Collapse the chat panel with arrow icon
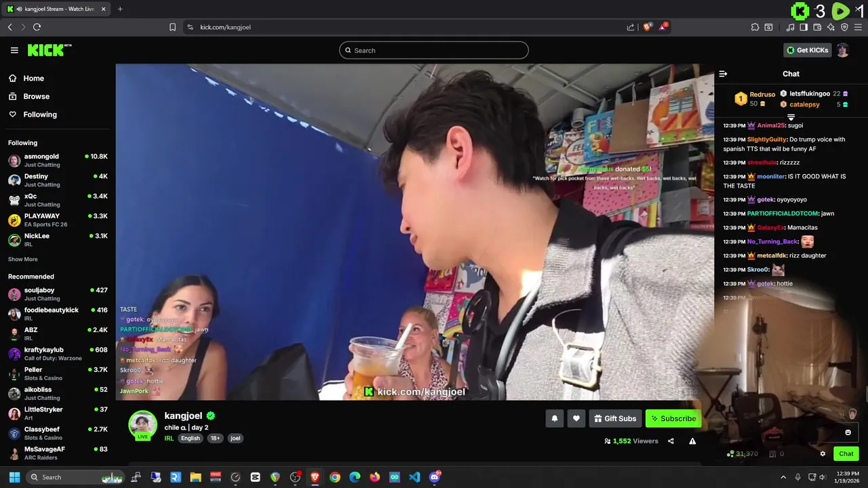The width and height of the screenshot is (868, 488). (723, 74)
